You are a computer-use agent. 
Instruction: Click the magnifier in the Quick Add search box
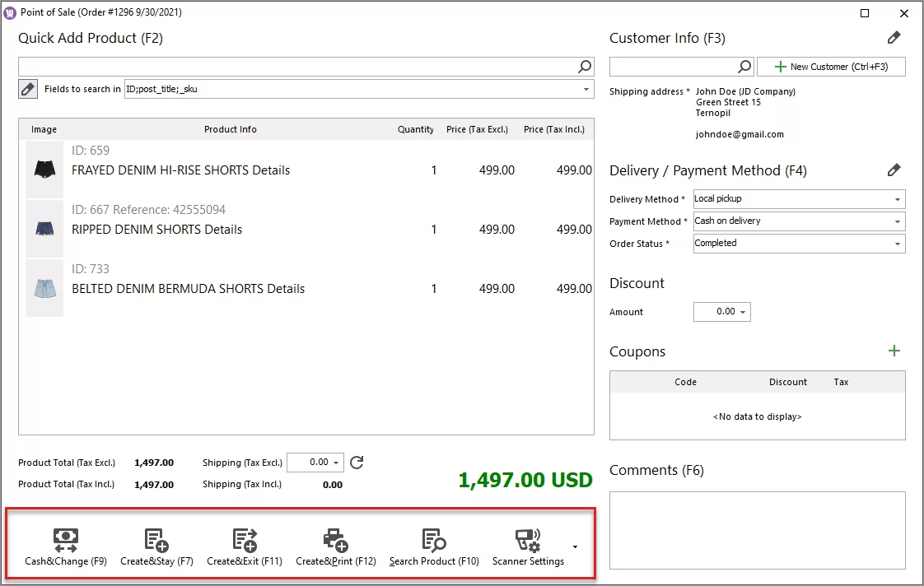pyautogui.click(x=584, y=66)
